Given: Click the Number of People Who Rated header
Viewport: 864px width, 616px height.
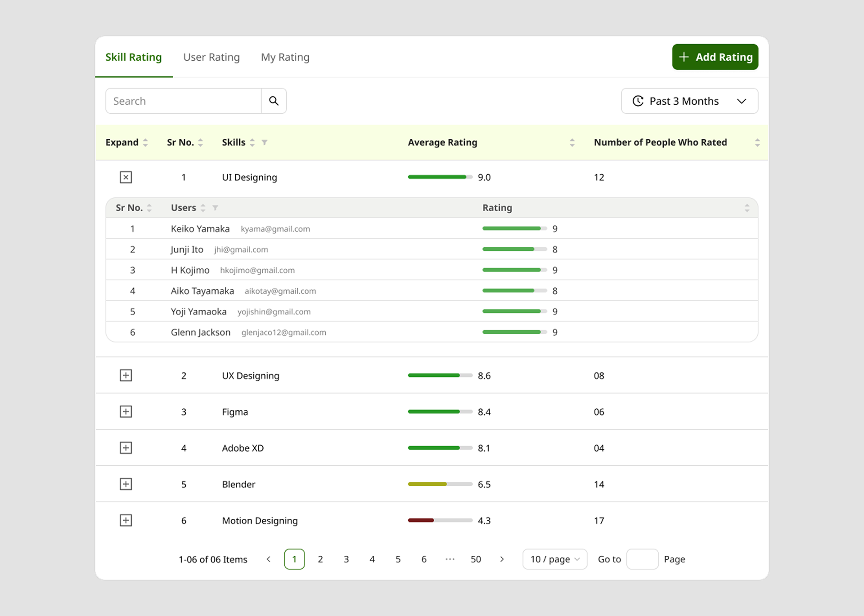Looking at the screenshot, I should click(660, 142).
